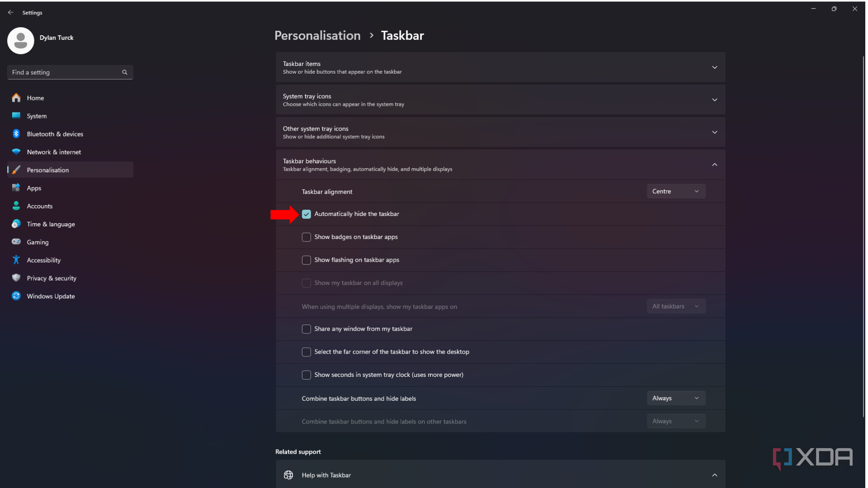This screenshot has width=868, height=488.
Task: Change the Combine taskbar buttons dropdown
Action: (x=675, y=398)
